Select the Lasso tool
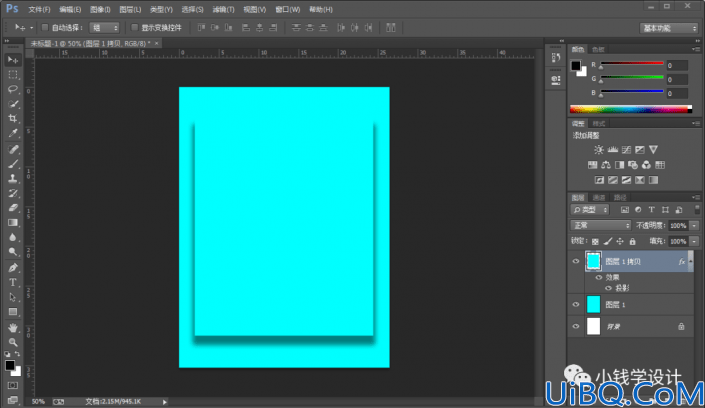 tap(13, 89)
